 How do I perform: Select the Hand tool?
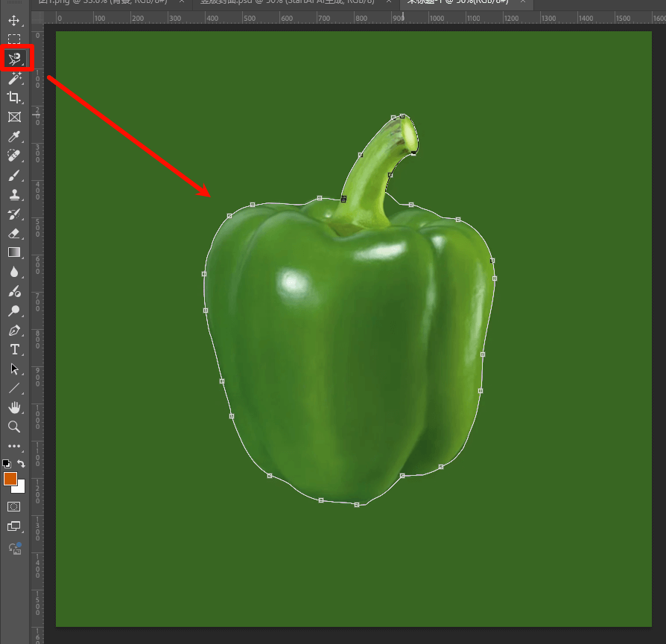click(x=14, y=407)
